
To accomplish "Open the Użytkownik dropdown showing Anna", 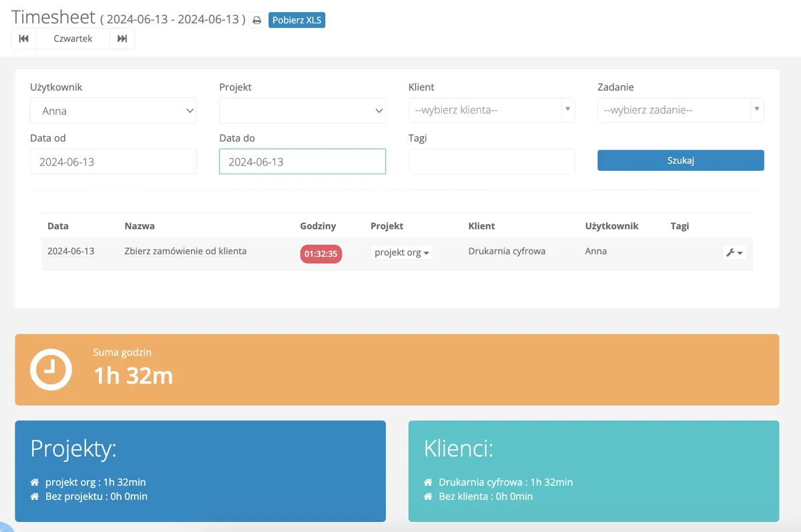I will [113, 111].
